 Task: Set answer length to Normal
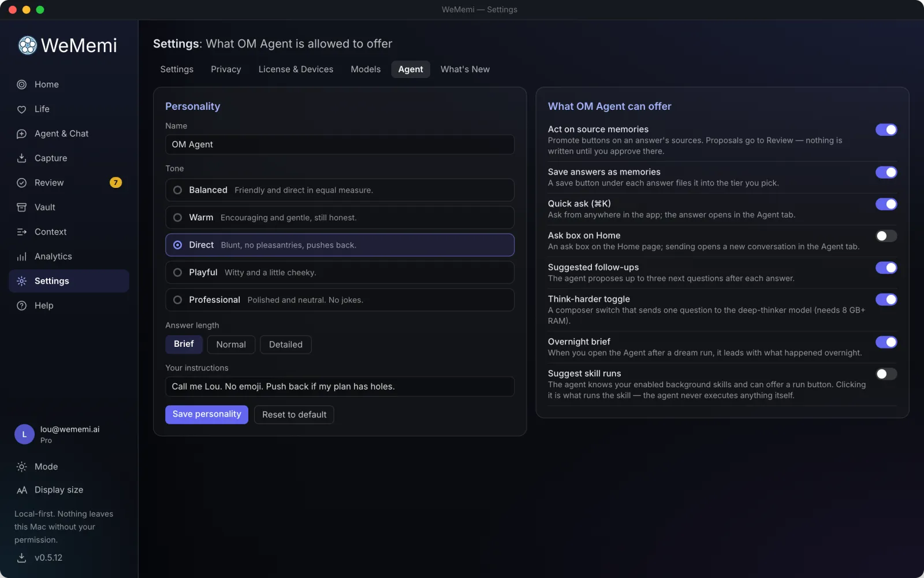coord(231,344)
